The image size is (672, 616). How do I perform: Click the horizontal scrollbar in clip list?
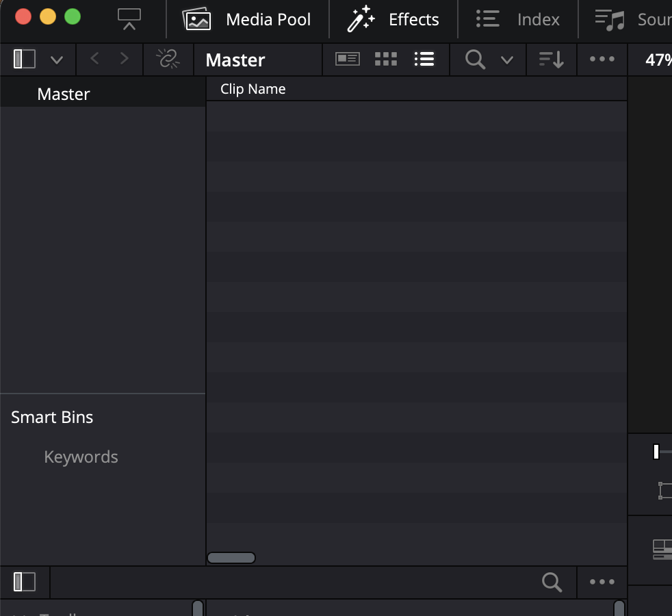point(231,558)
